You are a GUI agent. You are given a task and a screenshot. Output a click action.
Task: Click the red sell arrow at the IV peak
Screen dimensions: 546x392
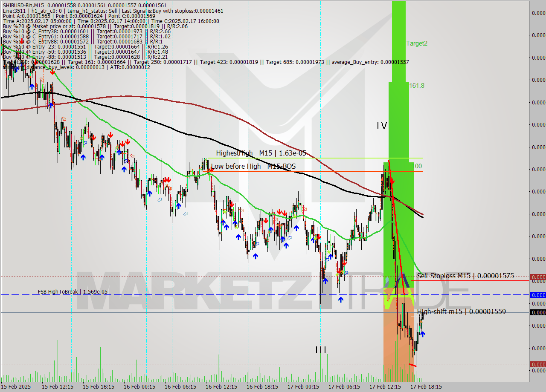(x=392, y=181)
